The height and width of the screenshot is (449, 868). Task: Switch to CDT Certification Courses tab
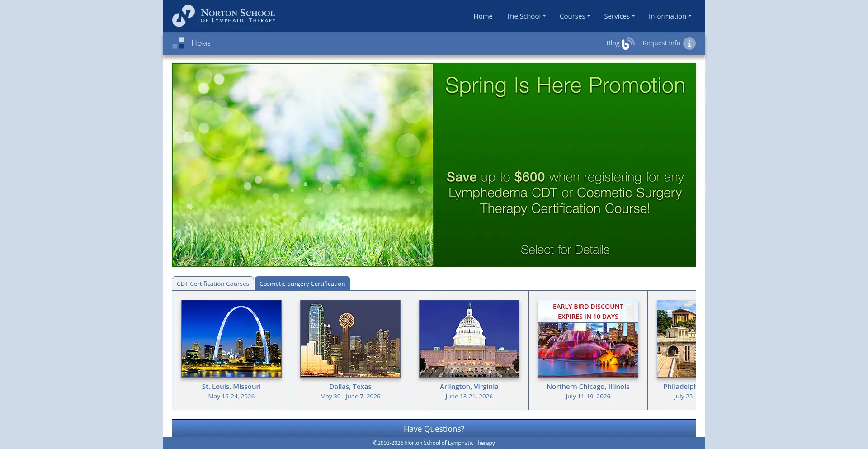(x=212, y=284)
